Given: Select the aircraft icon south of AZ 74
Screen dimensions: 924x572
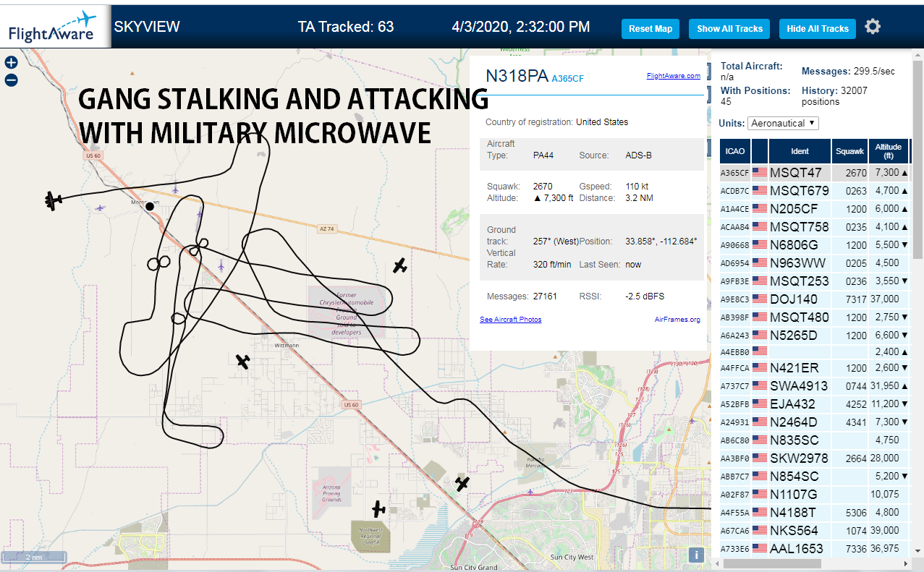Looking at the screenshot, I should point(400,265).
